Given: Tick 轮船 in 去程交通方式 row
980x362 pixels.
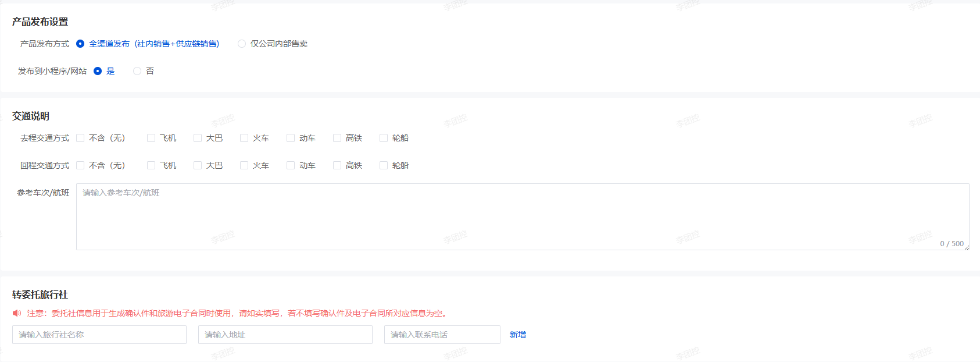Looking at the screenshot, I should pyautogui.click(x=384, y=138).
